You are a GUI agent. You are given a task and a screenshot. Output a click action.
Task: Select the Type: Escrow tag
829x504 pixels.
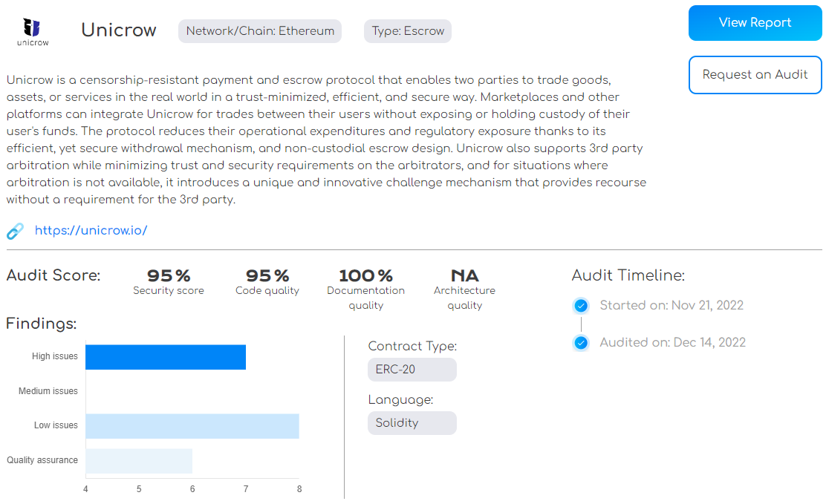[407, 30]
